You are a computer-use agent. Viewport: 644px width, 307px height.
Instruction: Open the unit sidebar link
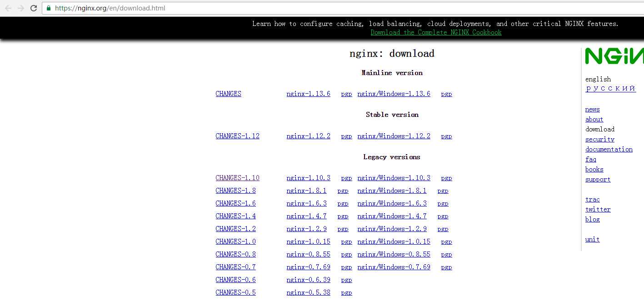pyautogui.click(x=592, y=239)
